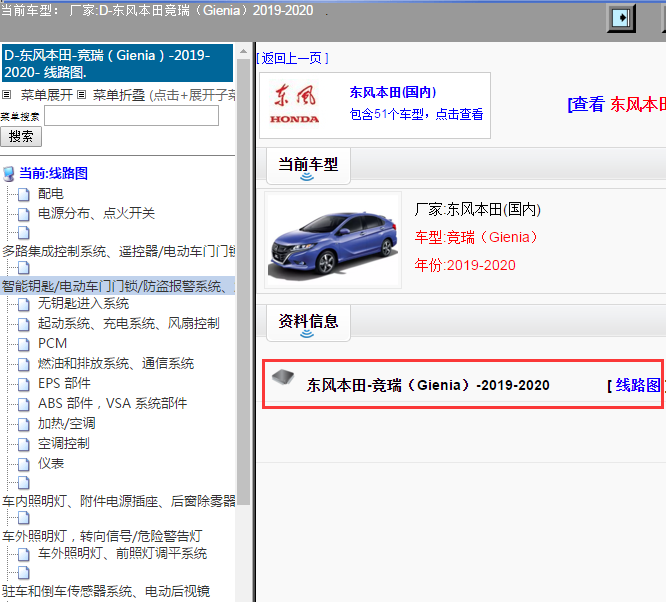Click the page icon beside 车外照明灯、前照灯调平系统
Viewport: 666px width, 602px height.
pos(24,554)
